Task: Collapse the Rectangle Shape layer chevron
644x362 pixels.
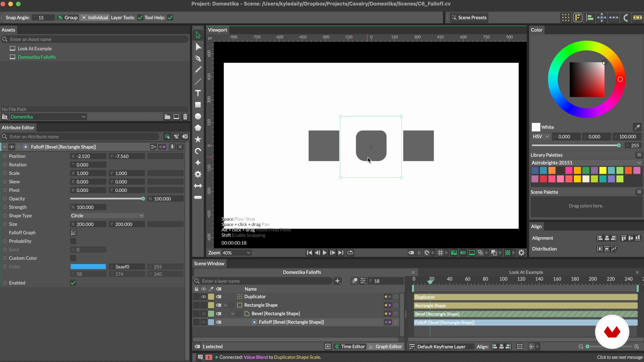Action: (x=226, y=305)
